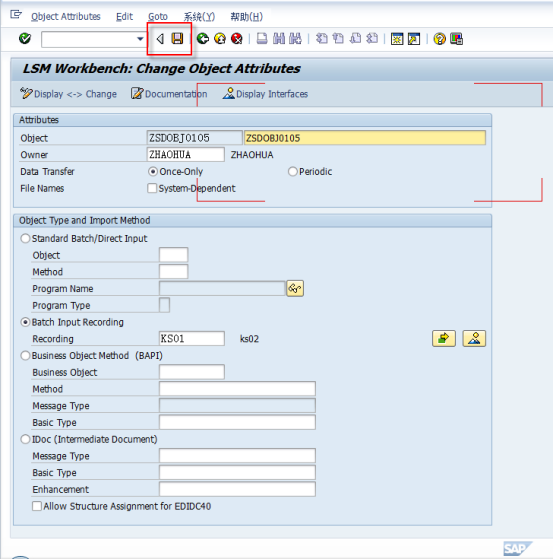Click the Business Object field

[x=192, y=372]
